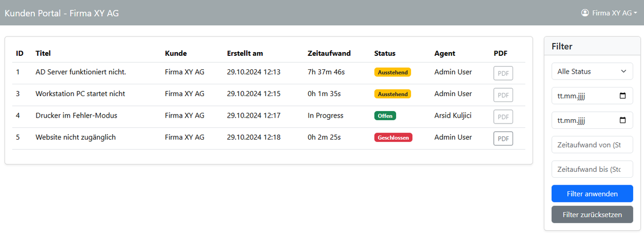This screenshot has width=644, height=233.
Task: Click the Erstellt am column header
Action: pos(245,53)
